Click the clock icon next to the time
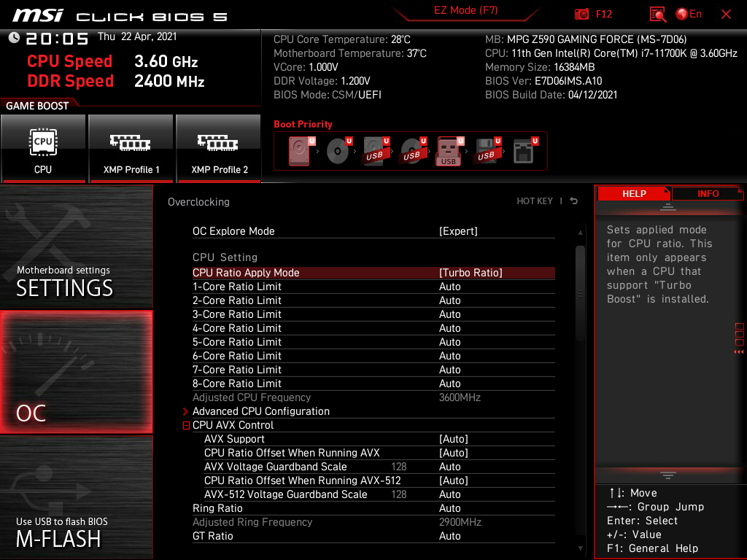The height and width of the screenshot is (560, 747). coord(14,38)
